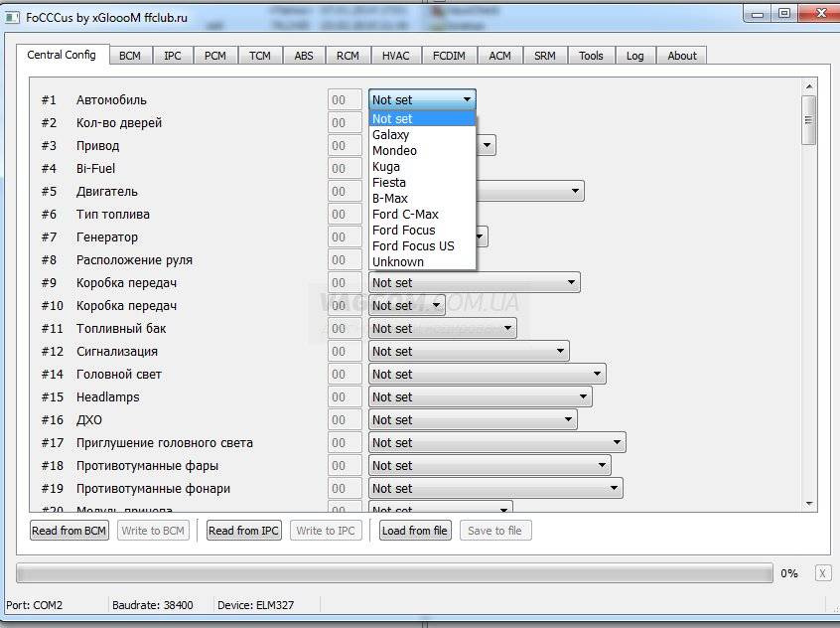Open the #10 Коробка передач dropdown
Screen dimensions: 840x628
[407, 306]
